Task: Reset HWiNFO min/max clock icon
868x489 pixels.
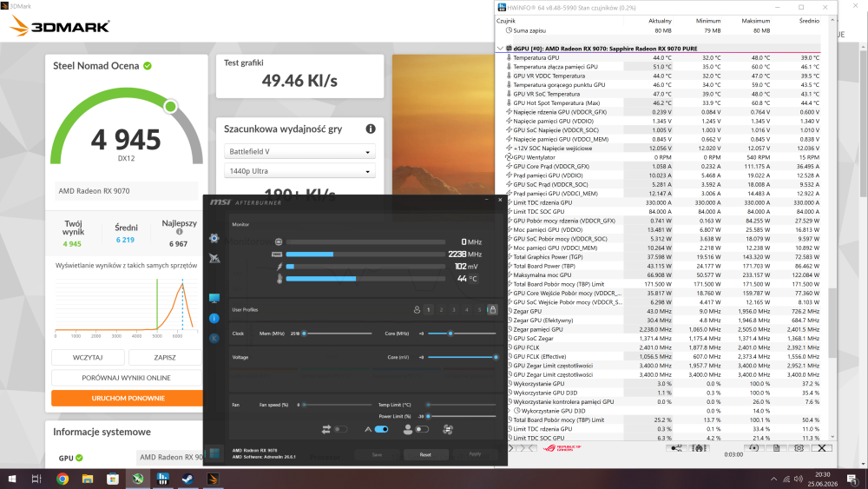Action: pos(753,448)
